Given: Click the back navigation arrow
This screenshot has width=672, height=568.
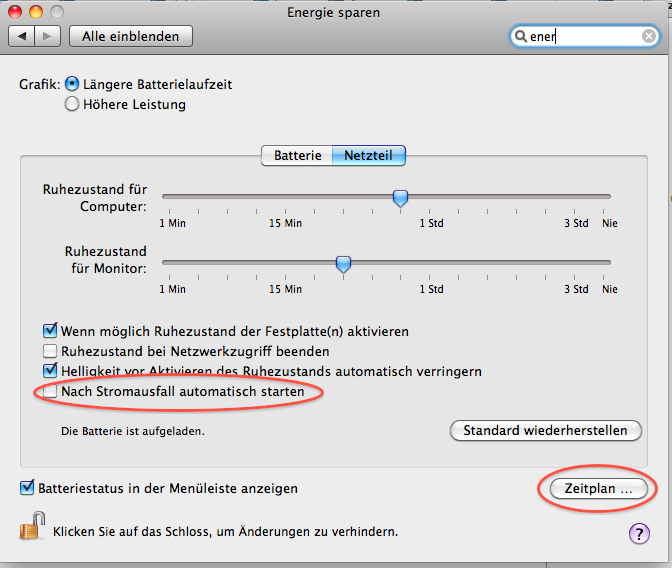Looking at the screenshot, I should tap(22, 36).
